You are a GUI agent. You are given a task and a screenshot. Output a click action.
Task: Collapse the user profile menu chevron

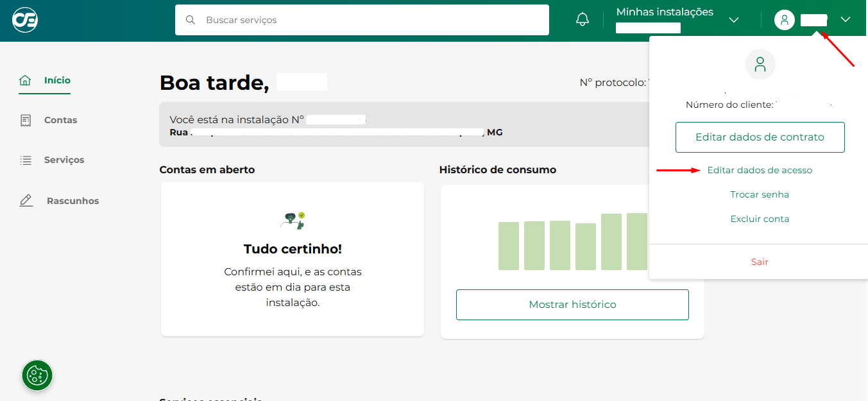point(846,20)
